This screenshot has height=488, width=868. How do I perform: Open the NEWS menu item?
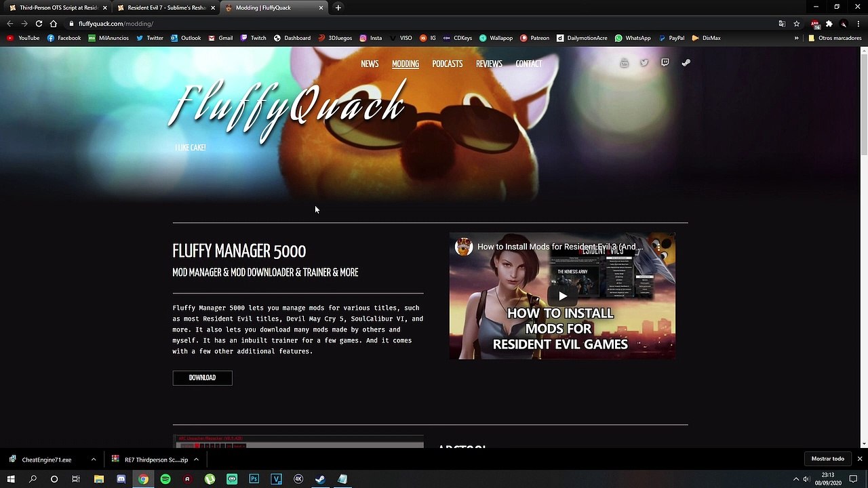point(370,64)
